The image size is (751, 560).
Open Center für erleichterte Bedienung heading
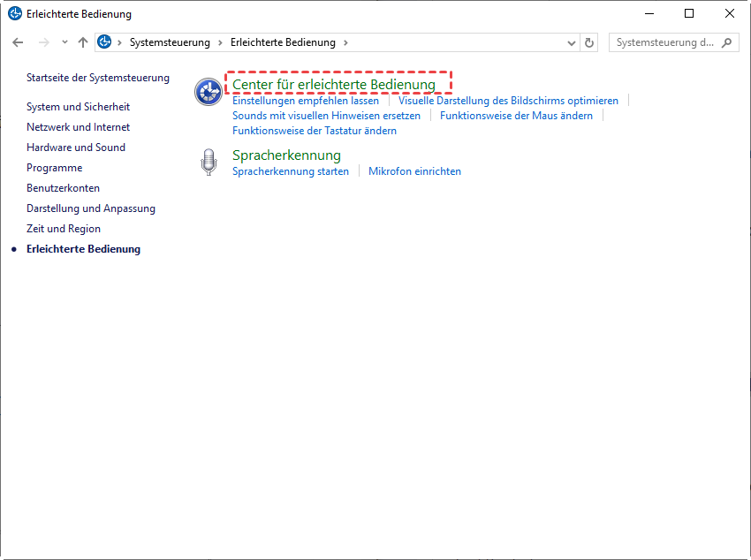coord(334,85)
